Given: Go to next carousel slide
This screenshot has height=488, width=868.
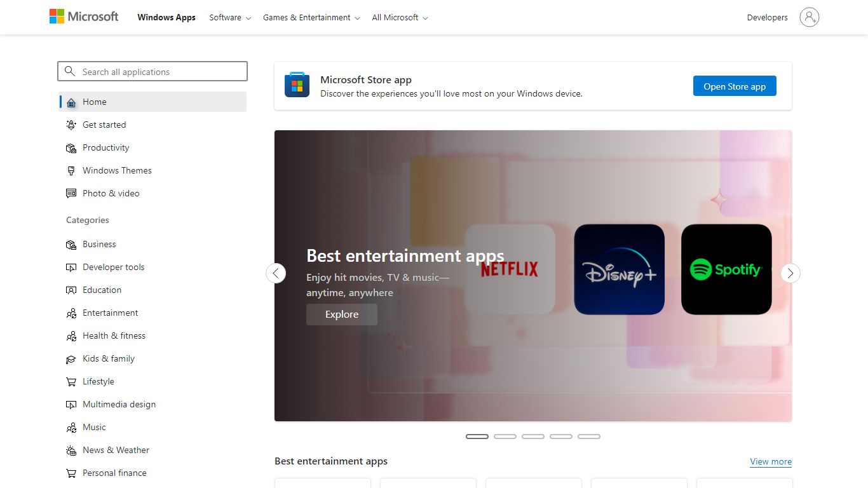Looking at the screenshot, I should coord(790,273).
